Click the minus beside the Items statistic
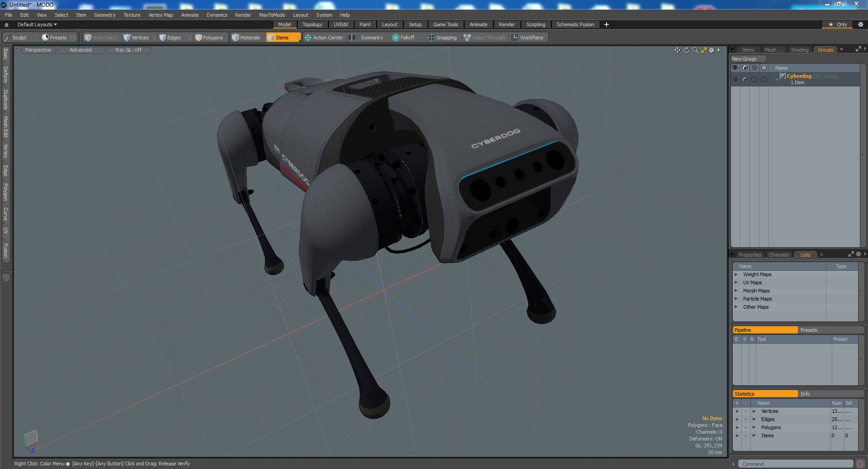This screenshot has height=469, width=868. (x=746, y=435)
